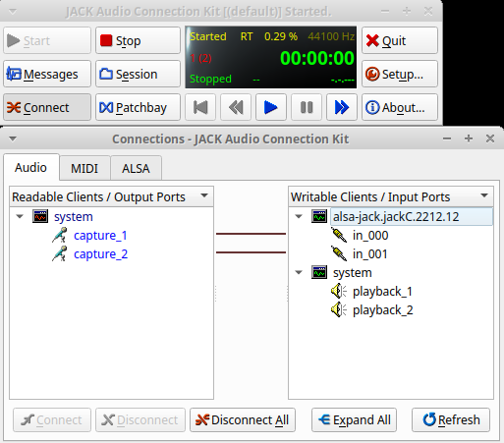The image size is (504, 443).
Task: Click Expand All in Connections window
Action: (354, 419)
